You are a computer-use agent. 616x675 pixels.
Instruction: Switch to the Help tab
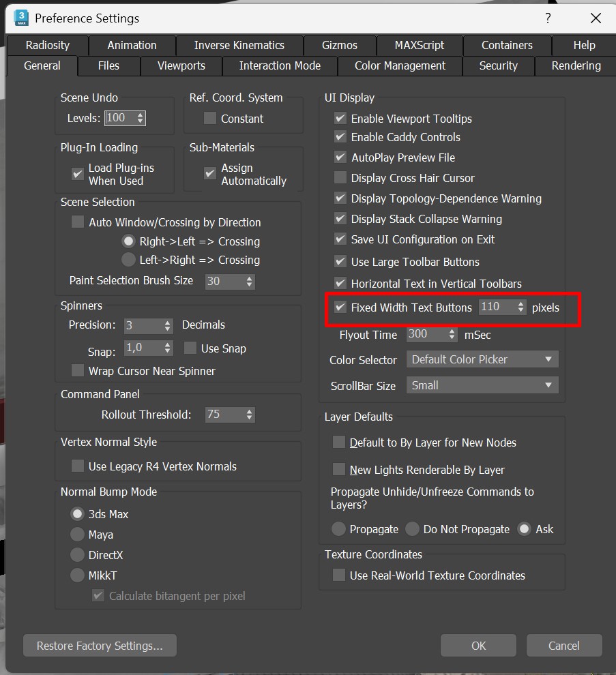pyautogui.click(x=584, y=45)
